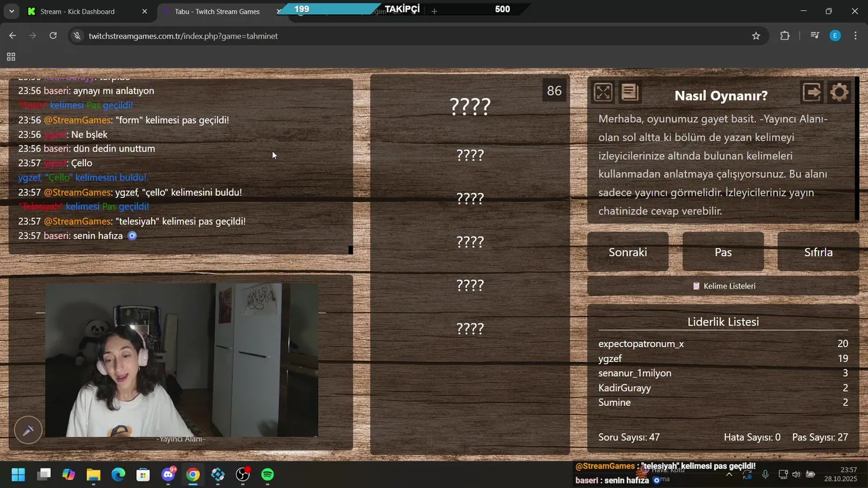View site information icon in address bar
Image resolution: width=868 pixels, height=488 pixels.
78,36
